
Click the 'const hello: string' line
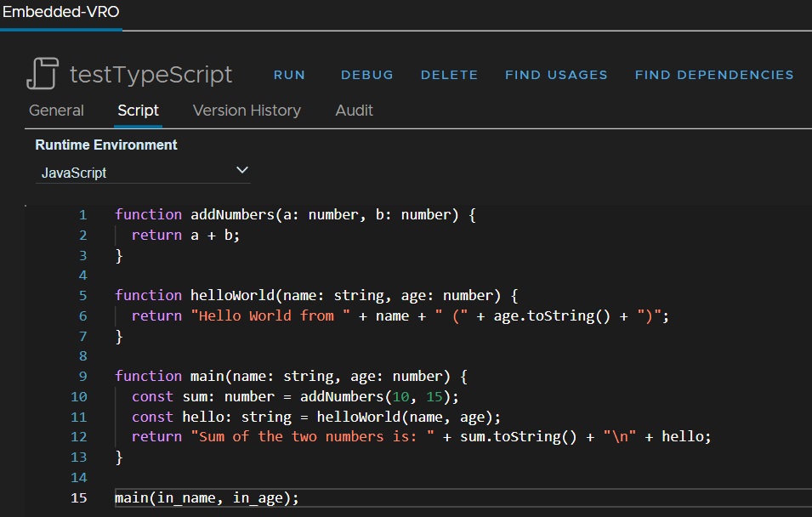coord(316,417)
